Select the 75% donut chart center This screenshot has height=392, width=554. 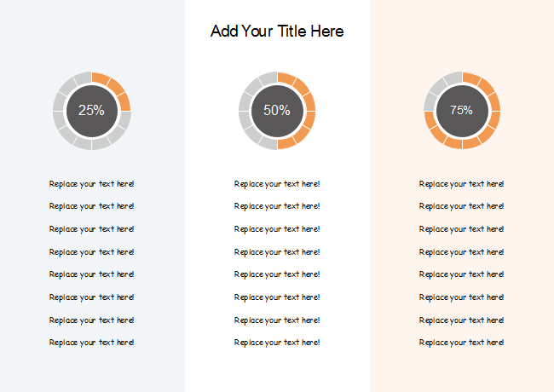462,110
